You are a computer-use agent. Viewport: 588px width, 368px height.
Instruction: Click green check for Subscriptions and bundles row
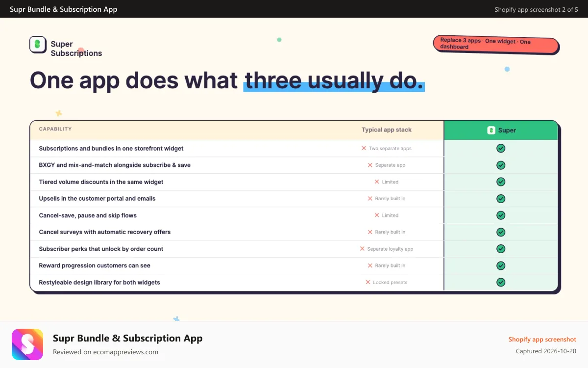[501, 148]
